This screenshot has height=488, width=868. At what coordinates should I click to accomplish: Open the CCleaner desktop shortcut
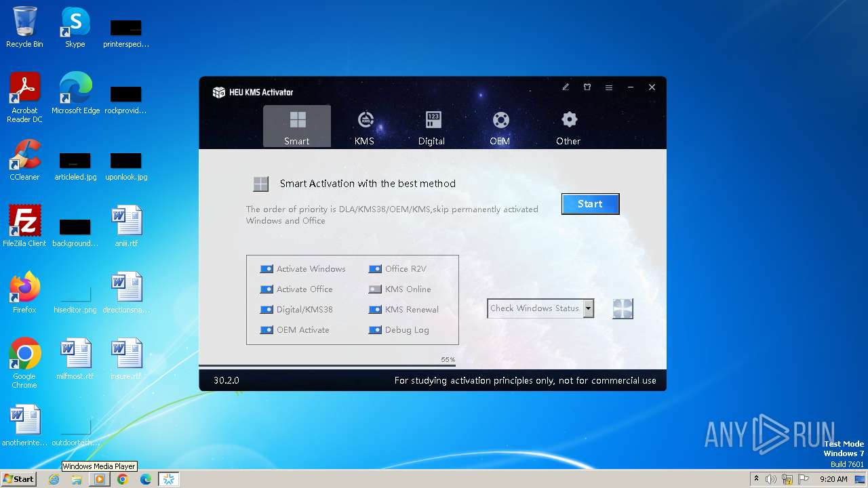[24, 160]
